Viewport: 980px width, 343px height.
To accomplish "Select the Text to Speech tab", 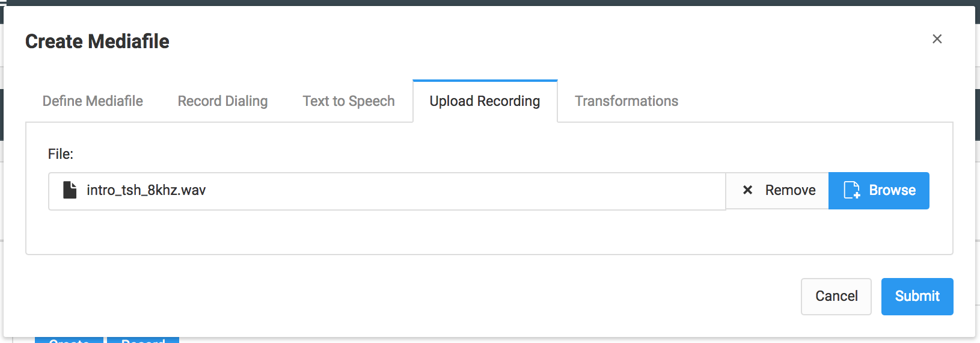I will pos(349,101).
